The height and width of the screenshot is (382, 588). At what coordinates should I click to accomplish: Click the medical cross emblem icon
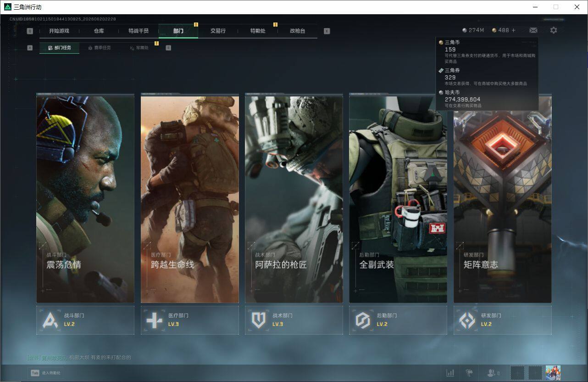154,320
